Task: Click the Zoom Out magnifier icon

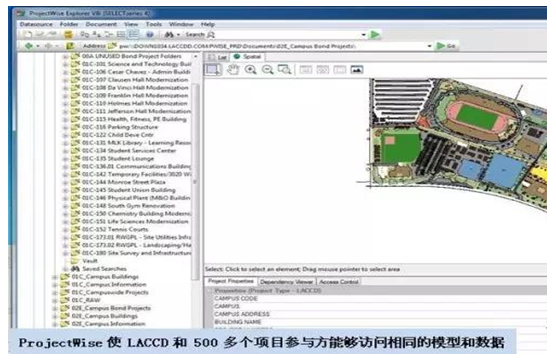Action: point(267,70)
